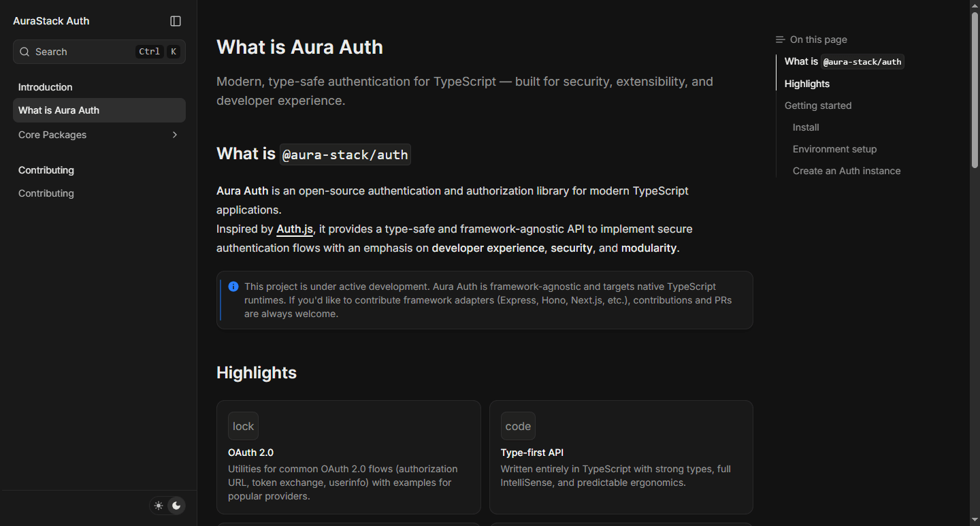Click the code icon on the Type-first API card
Image resolution: width=980 pixels, height=526 pixels.
click(x=518, y=425)
